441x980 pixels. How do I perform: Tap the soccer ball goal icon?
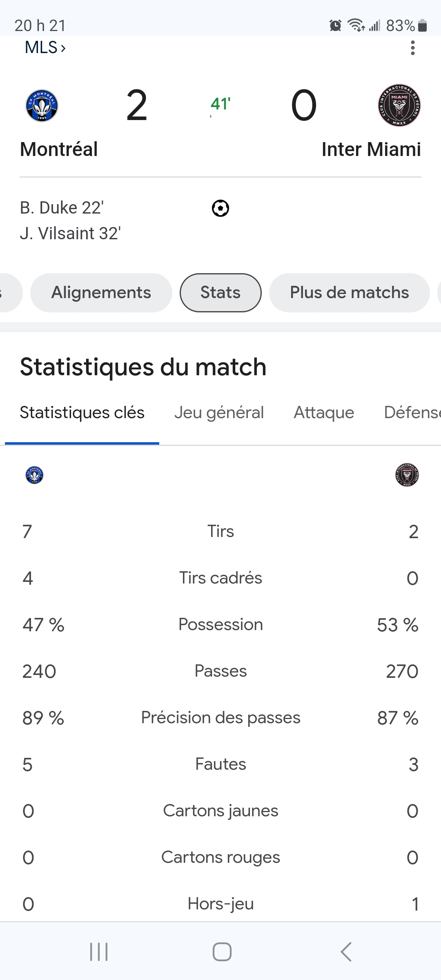[x=220, y=208]
